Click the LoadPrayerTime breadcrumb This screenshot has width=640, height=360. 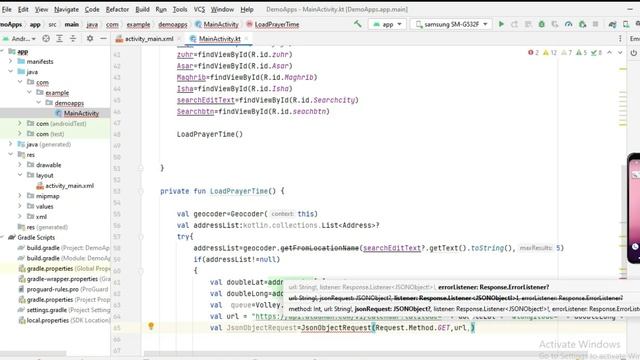pos(273,24)
